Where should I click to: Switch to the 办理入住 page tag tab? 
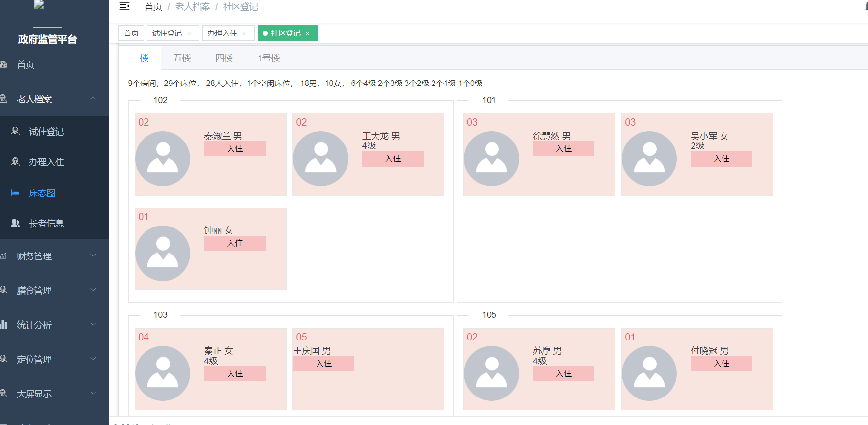(x=228, y=33)
